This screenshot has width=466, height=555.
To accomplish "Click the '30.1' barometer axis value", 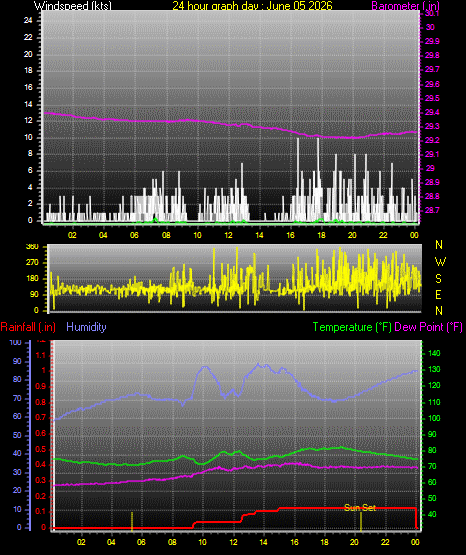I will [x=432, y=13].
